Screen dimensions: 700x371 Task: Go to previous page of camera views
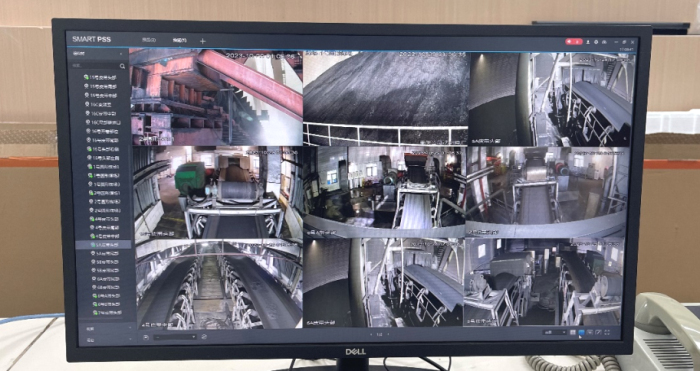371,334
